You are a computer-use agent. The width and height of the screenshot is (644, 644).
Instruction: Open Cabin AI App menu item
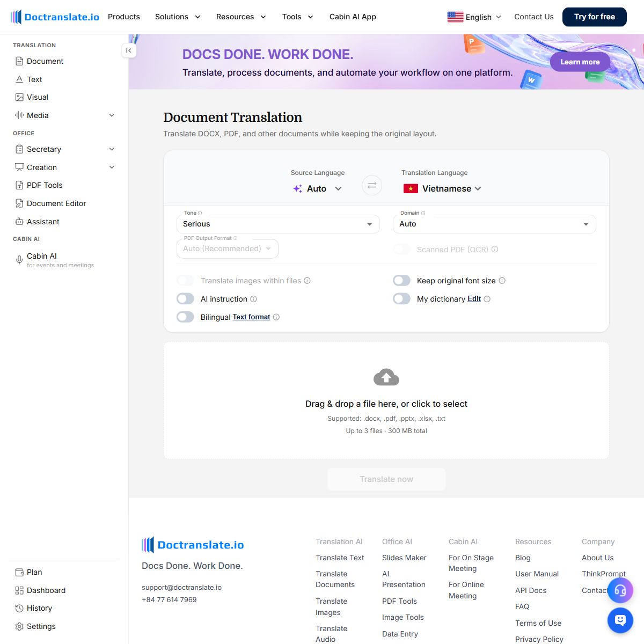tap(353, 17)
